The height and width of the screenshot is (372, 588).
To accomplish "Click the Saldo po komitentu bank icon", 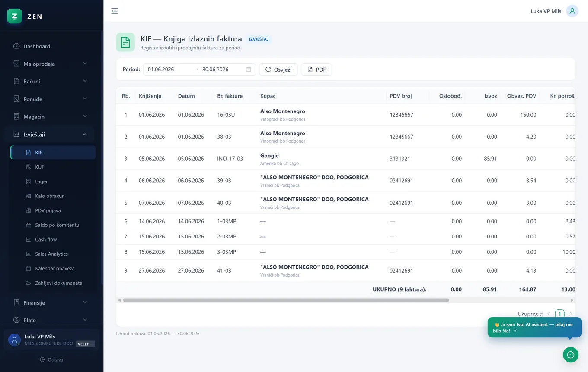I will click(x=29, y=225).
